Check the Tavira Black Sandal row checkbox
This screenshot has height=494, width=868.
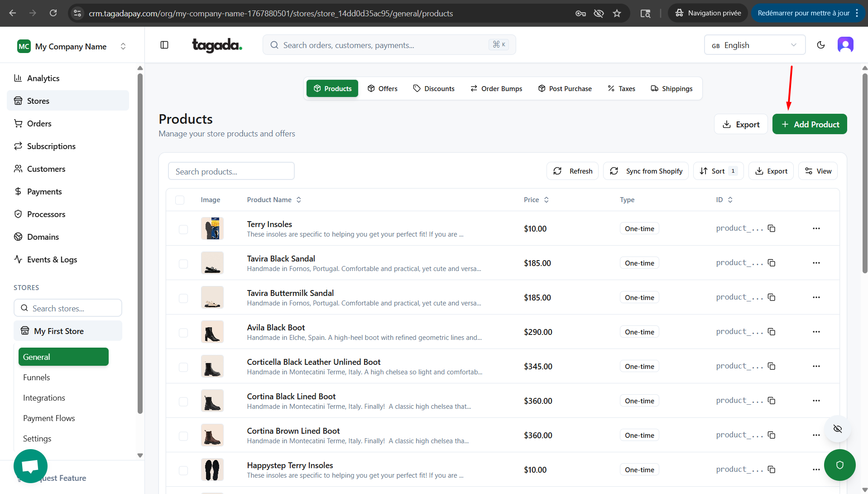[x=183, y=263]
